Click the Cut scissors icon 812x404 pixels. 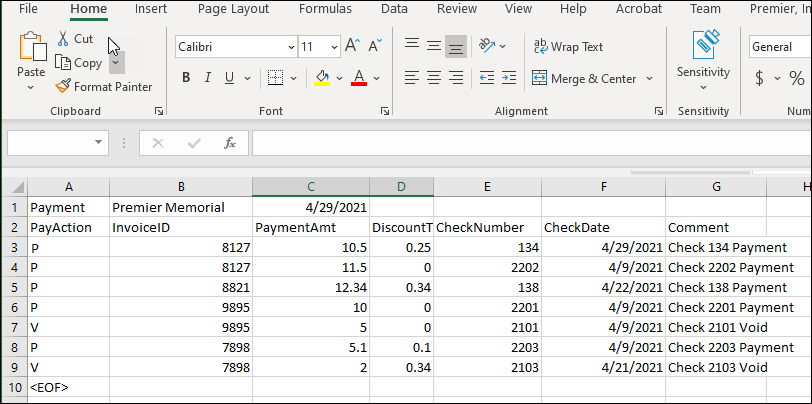pos(63,39)
